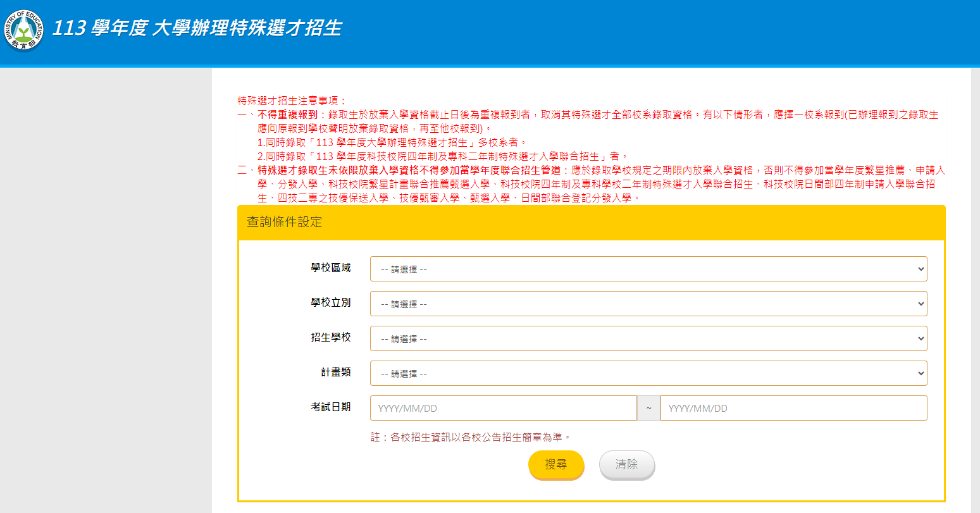Viewport: 980px width, 513px height.
Task: Click the 考試日期 field label
Action: 330,407
